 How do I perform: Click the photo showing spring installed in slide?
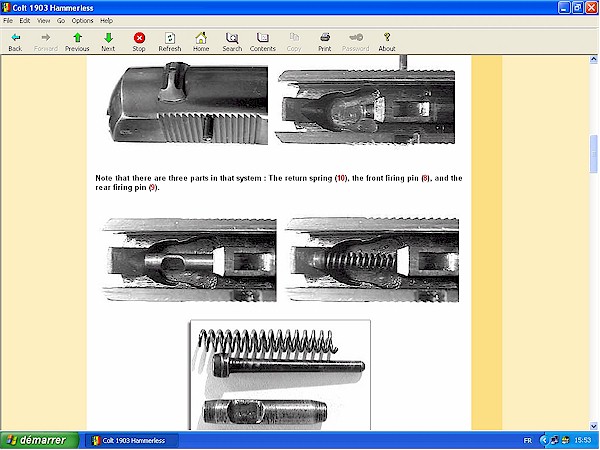point(372,260)
